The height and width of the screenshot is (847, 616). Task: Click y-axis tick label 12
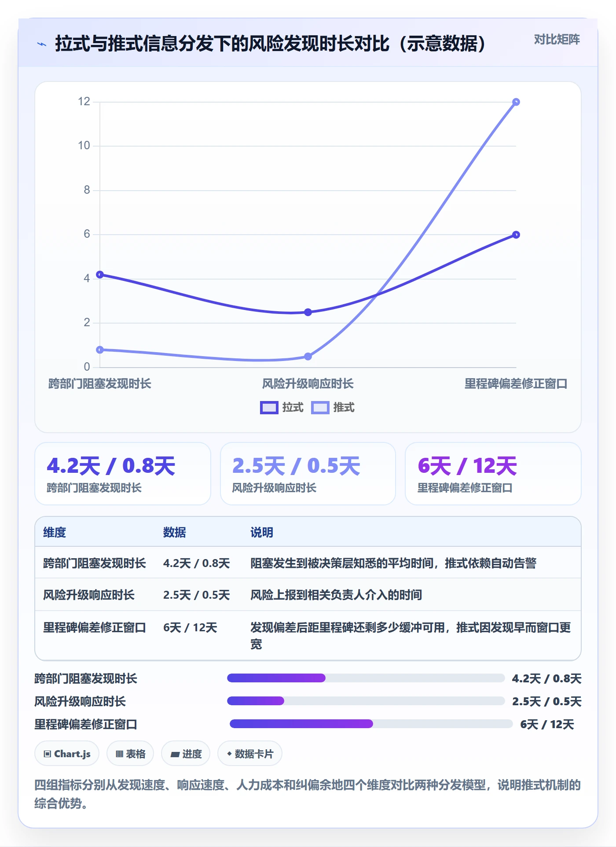[84, 102]
